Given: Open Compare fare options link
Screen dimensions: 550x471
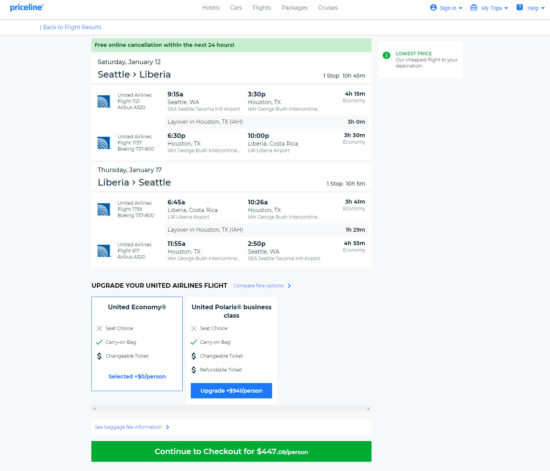Looking at the screenshot, I should pos(258,286).
